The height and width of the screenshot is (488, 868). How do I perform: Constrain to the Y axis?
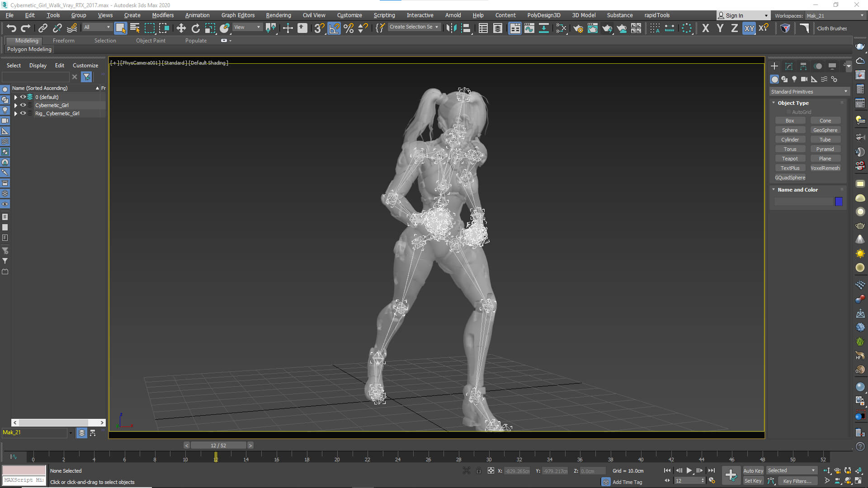(720, 28)
